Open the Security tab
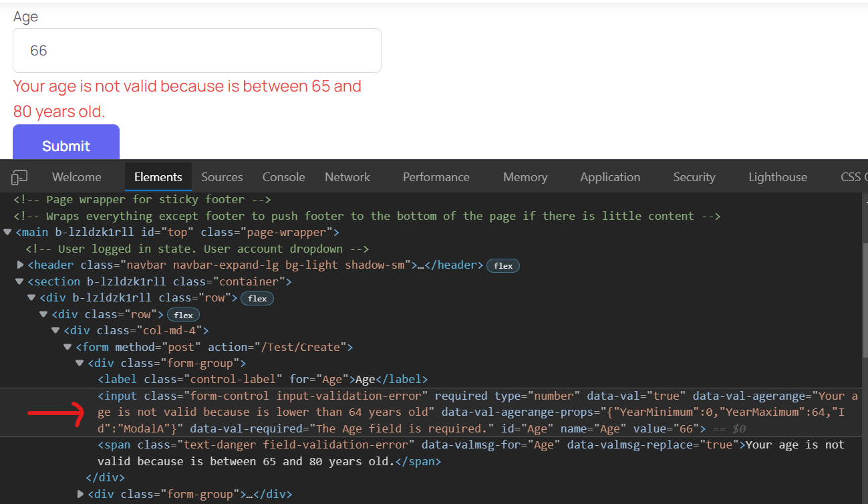Image resolution: width=868 pixels, height=504 pixels. (x=694, y=177)
